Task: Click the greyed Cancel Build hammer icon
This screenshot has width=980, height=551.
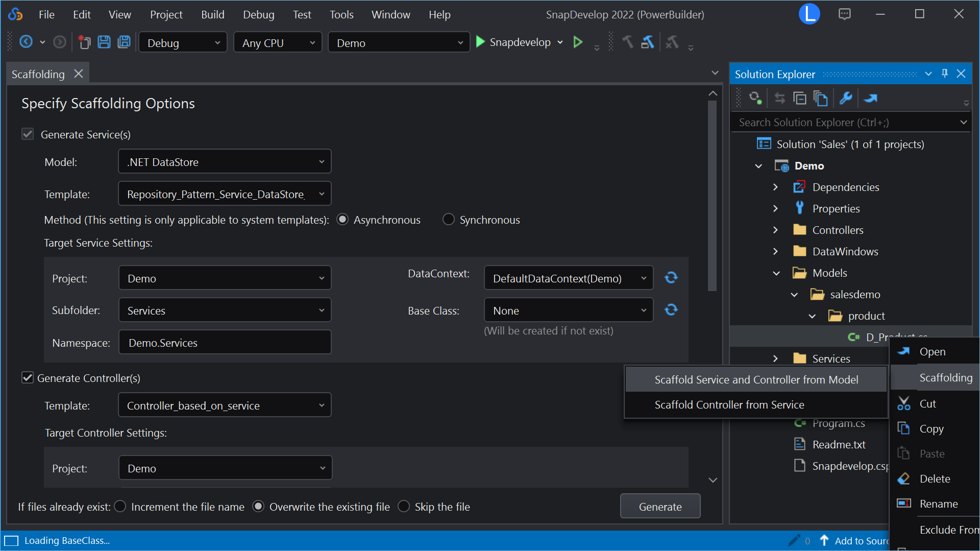Action: 672,42
